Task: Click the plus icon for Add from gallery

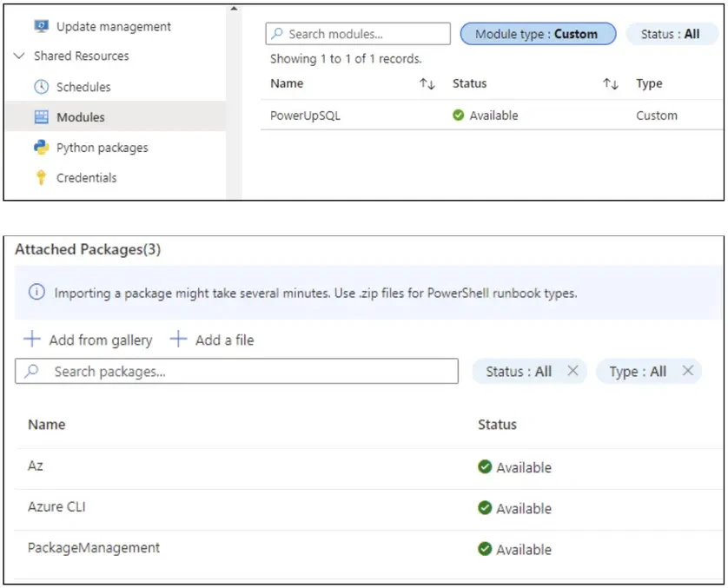Action: pyautogui.click(x=32, y=340)
